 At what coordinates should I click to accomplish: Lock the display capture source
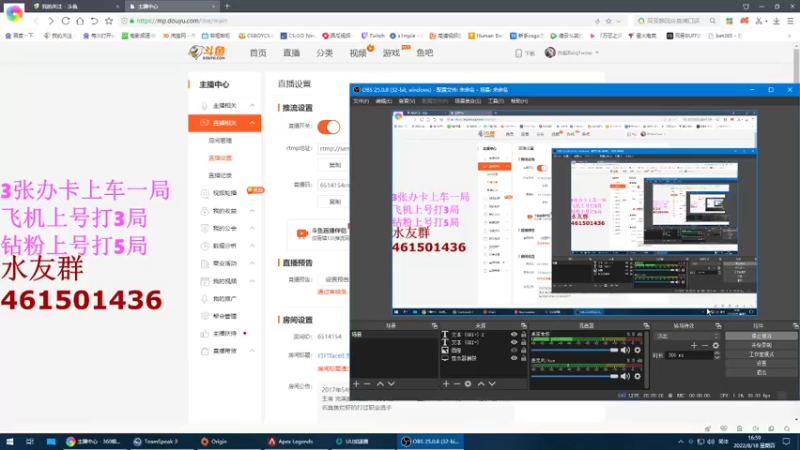tap(523, 358)
